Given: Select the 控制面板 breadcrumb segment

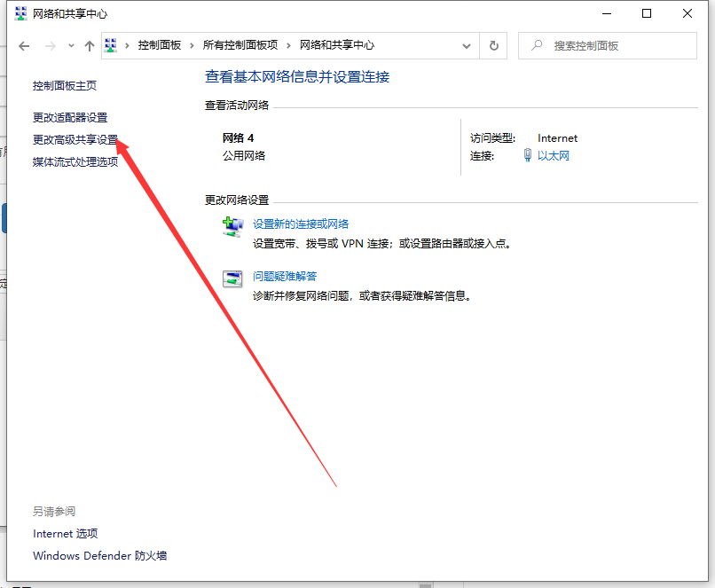Looking at the screenshot, I should pos(160,45).
